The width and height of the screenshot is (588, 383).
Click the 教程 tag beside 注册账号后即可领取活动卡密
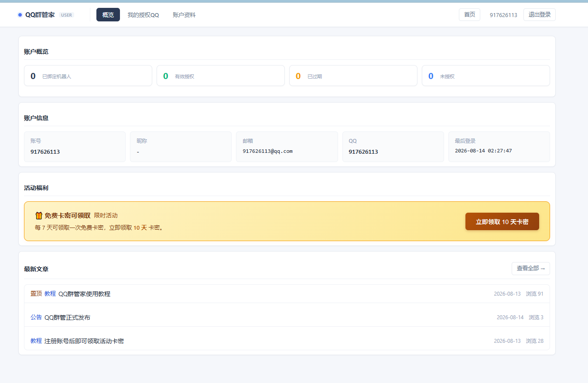36,341
